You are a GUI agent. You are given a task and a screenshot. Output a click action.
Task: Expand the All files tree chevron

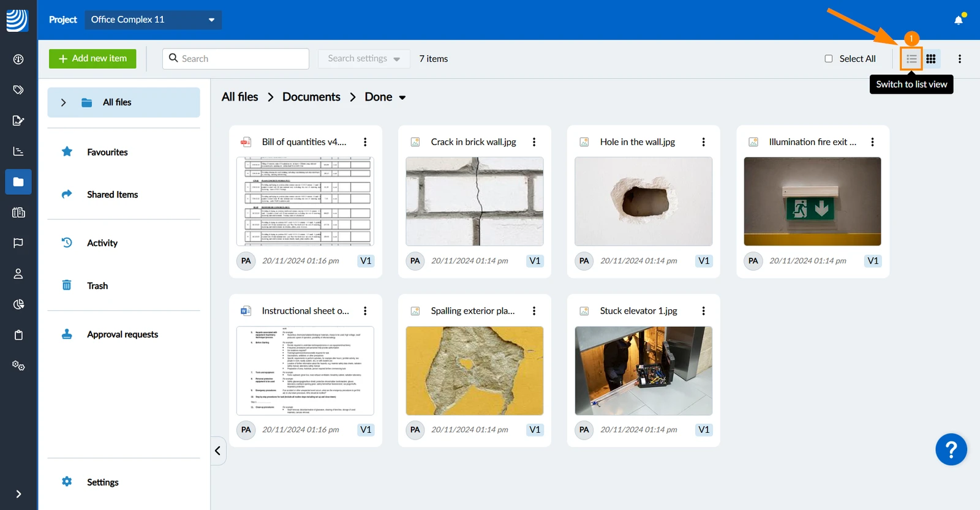coord(63,102)
